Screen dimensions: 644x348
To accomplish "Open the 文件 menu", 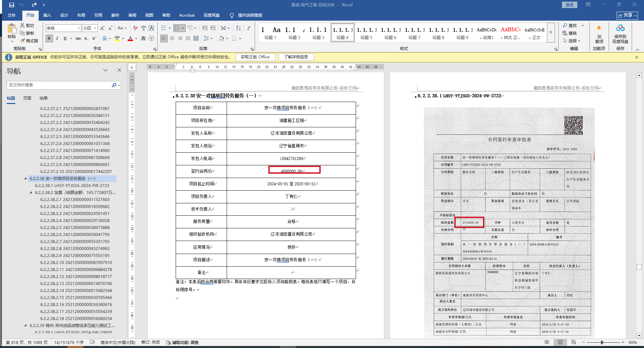I will (x=12, y=15).
